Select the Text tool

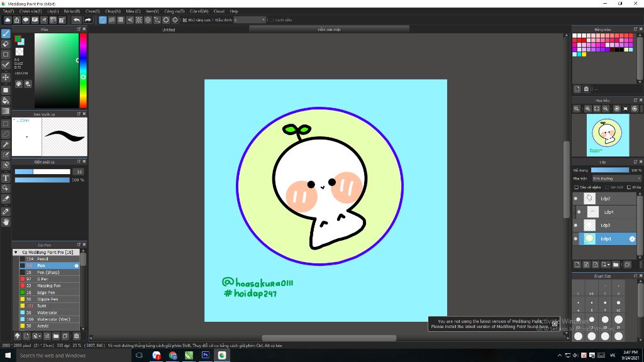6,178
